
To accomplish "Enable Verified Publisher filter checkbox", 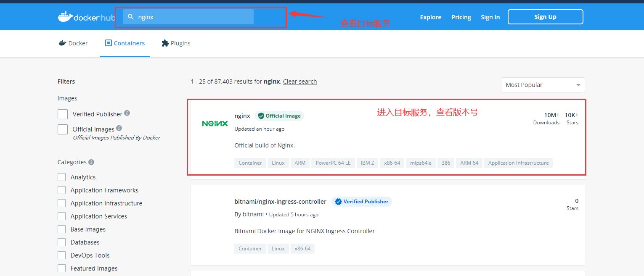I will tap(63, 114).
